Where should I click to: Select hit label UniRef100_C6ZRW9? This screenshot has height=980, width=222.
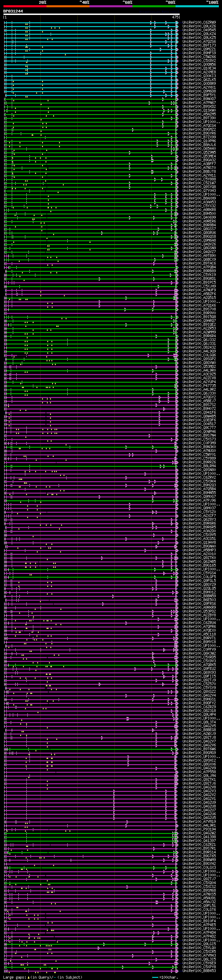[199, 23]
